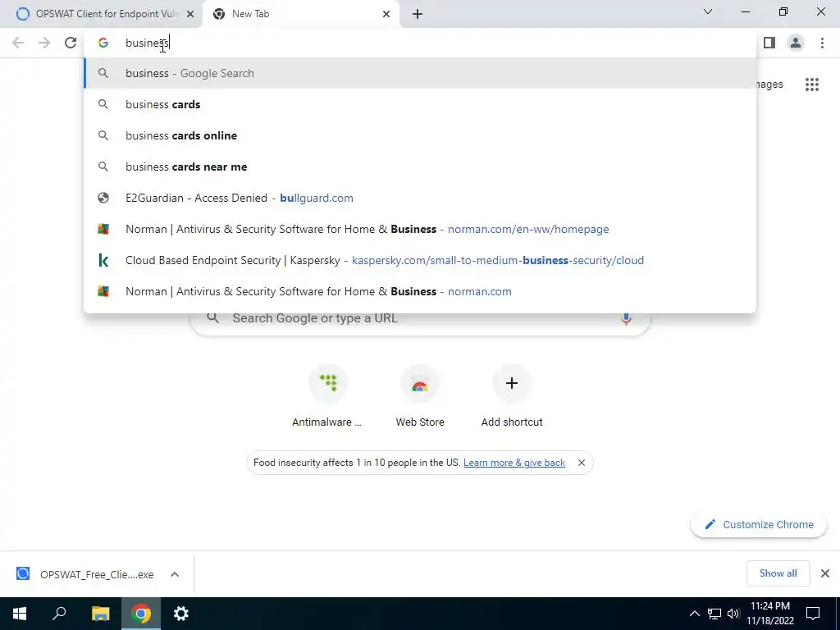The width and height of the screenshot is (840, 630).
Task: Open Google apps grid icon
Action: point(812,84)
